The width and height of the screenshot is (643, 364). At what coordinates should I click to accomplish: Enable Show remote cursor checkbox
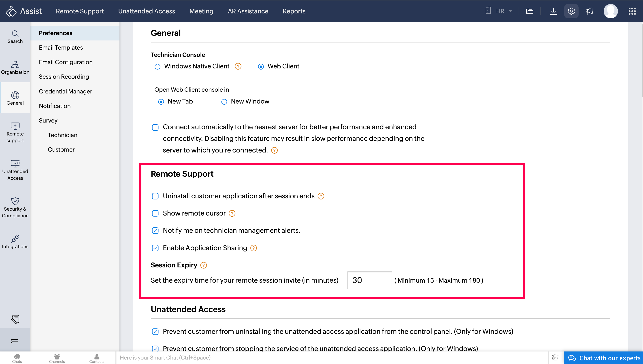(155, 213)
